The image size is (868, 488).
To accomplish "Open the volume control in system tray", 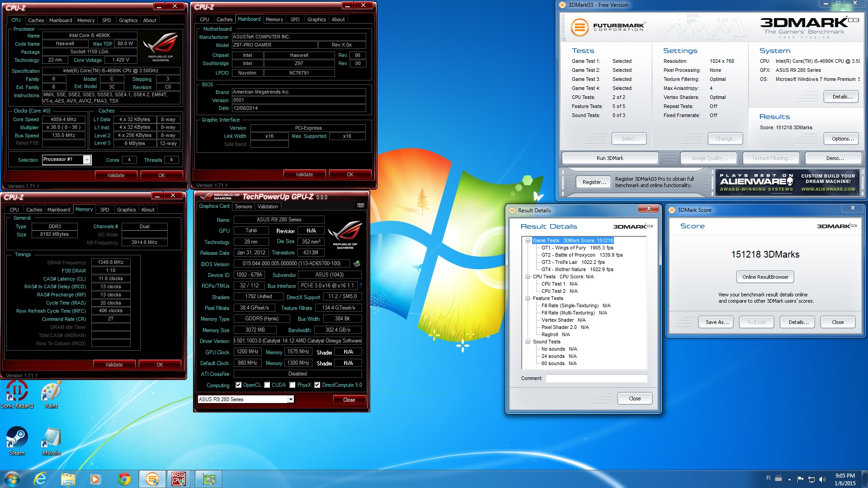I will [822, 479].
